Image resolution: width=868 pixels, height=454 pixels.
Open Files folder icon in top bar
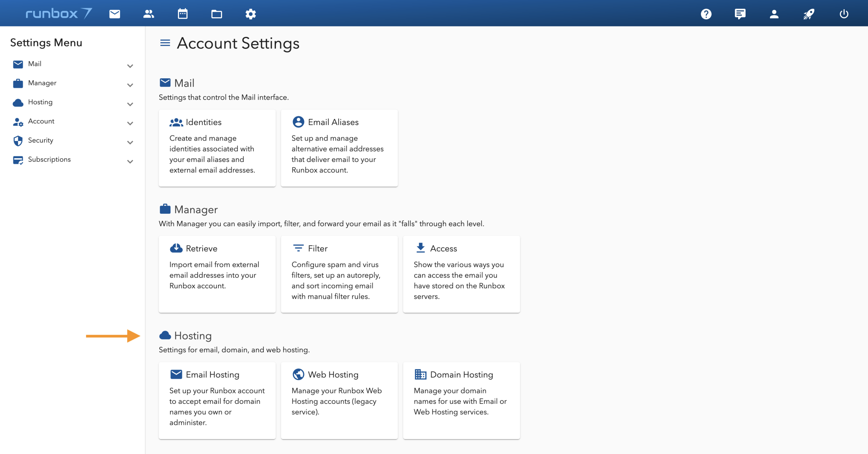[x=217, y=14]
